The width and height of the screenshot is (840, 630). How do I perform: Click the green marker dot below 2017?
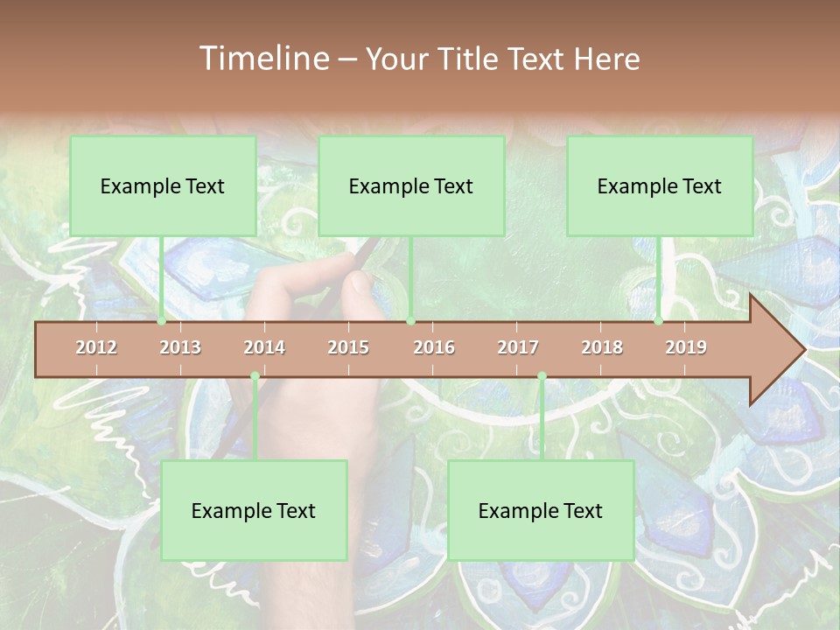click(x=542, y=376)
